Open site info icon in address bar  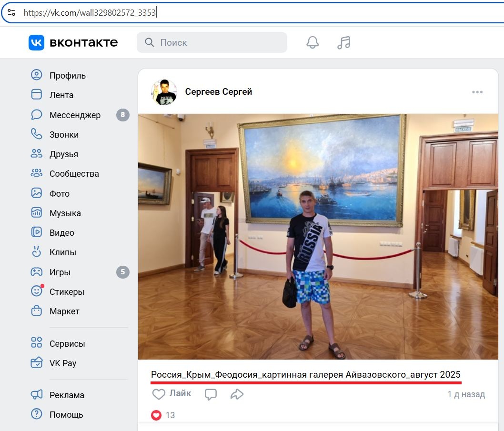11,13
